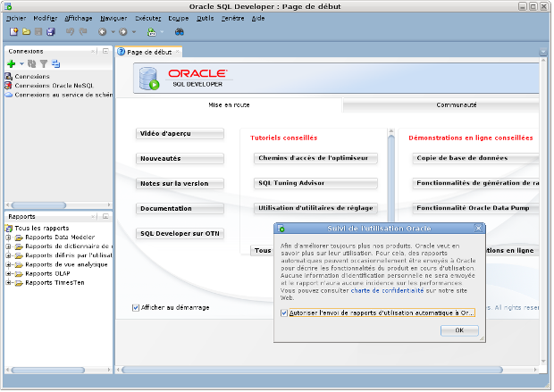Open the SQL worksheet toolbar icon
This screenshot has width=554, height=392.
click(152, 32)
